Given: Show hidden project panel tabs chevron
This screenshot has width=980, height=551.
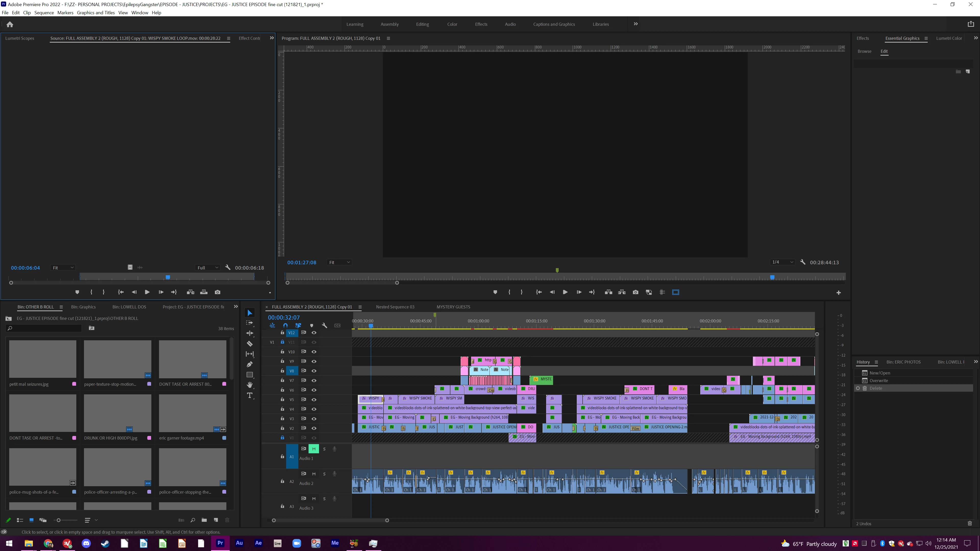Looking at the screenshot, I should 236,306.
